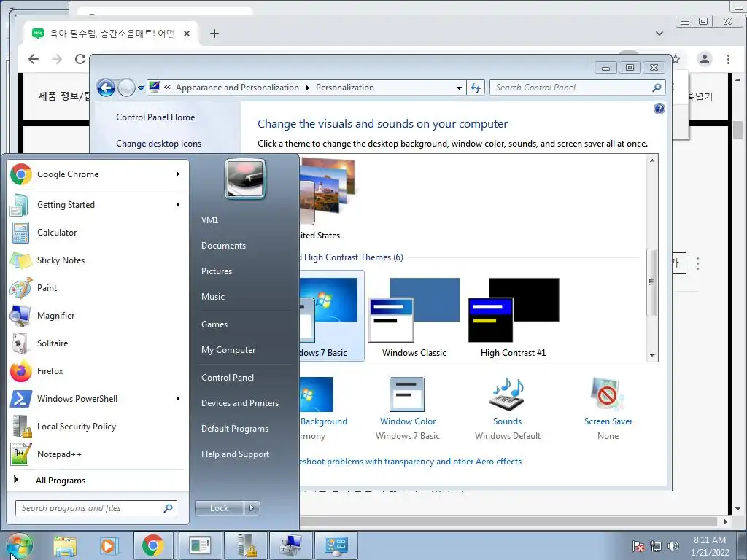747x560 pixels.
Task: Click the taskbar clock showing 8:11 AM
Action: pos(710,546)
